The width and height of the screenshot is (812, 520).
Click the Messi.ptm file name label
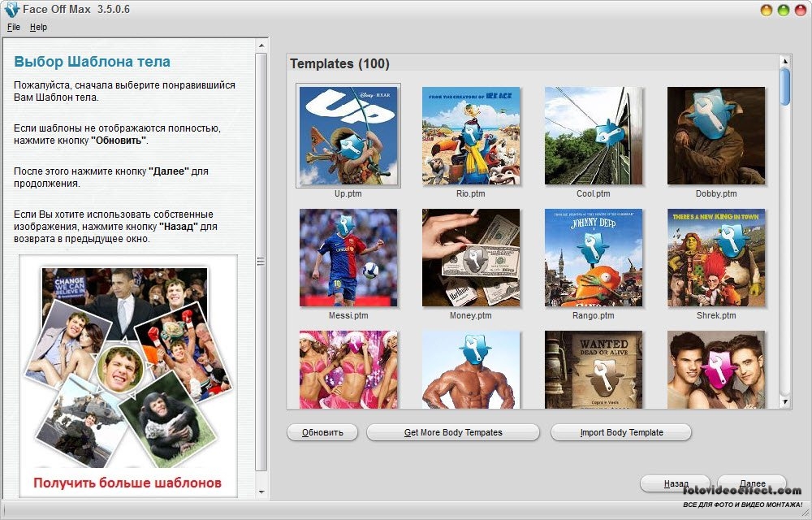tap(348, 315)
